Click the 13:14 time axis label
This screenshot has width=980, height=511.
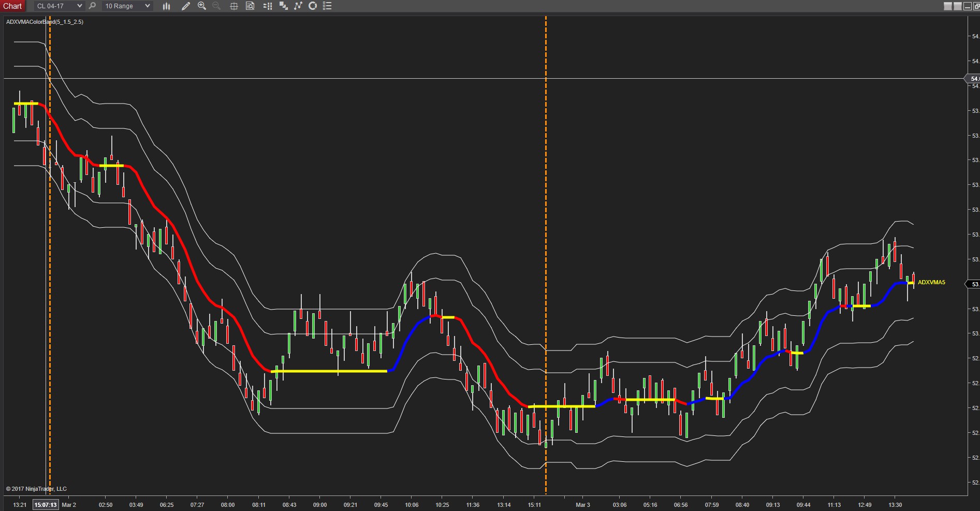click(504, 505)
